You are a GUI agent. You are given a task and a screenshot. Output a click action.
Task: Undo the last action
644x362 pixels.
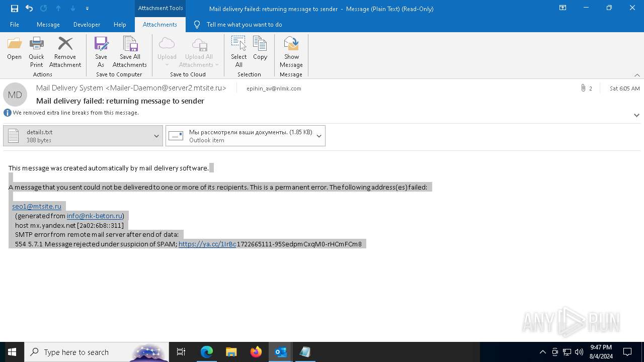tap(29, 9)
